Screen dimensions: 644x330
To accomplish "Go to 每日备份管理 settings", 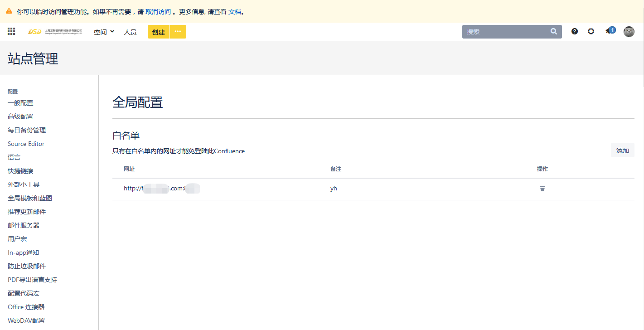I will point(27,130).
